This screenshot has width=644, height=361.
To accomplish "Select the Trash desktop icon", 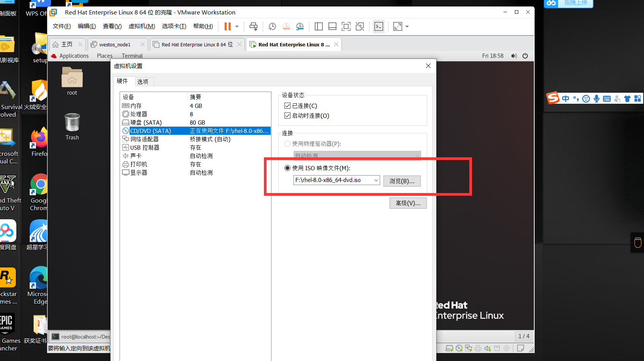I will tap(72, 127).
